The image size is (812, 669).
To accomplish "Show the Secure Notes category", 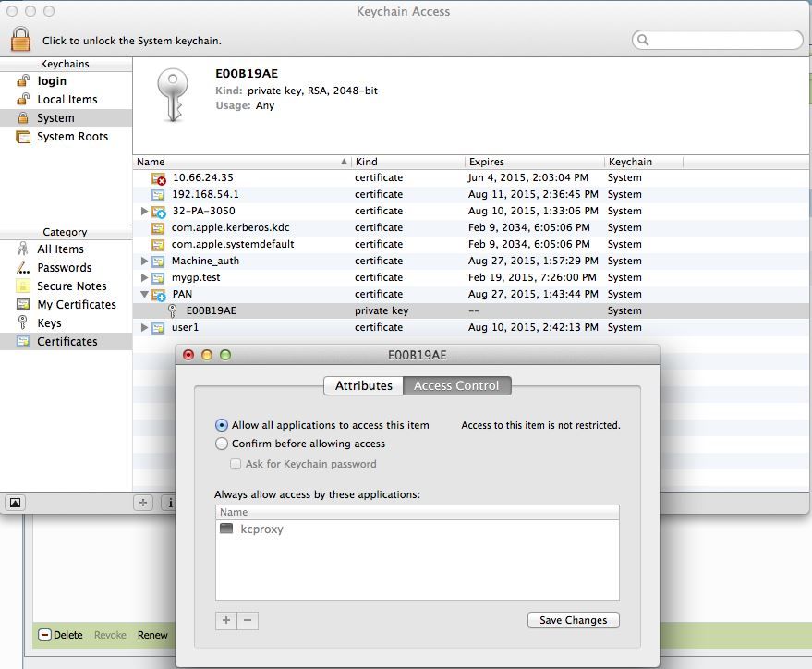I will (72, 286).
